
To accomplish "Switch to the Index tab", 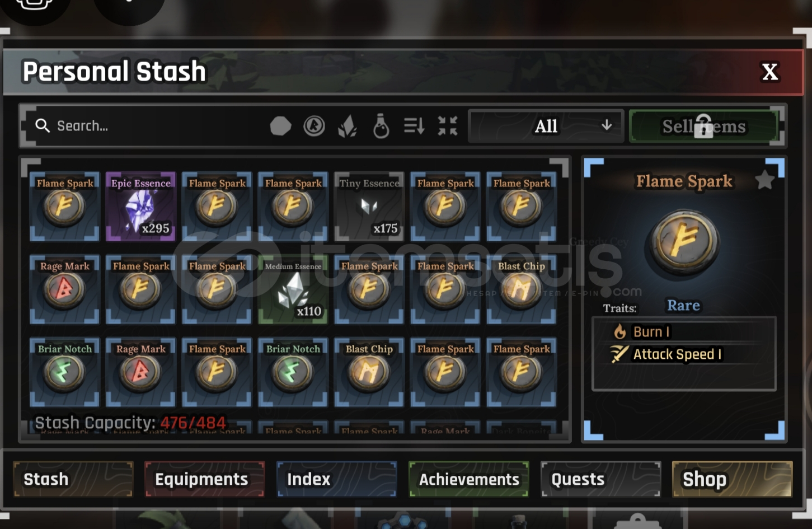I will [336, 479].
